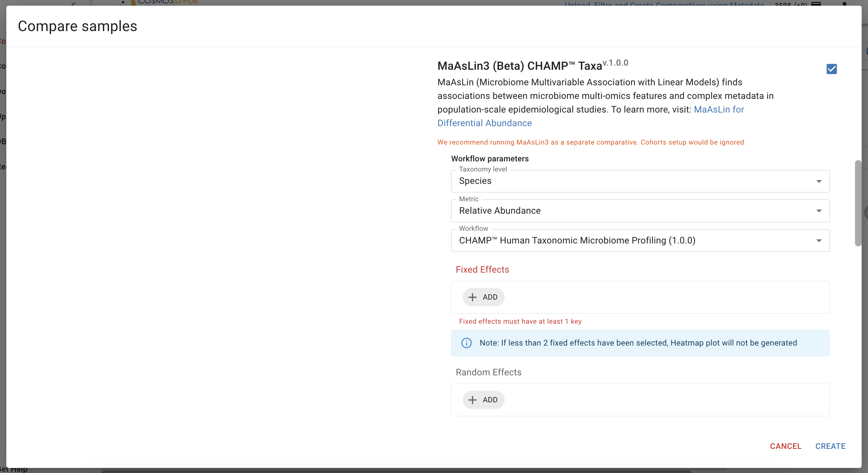Click the info icon in heatmap note
This screenshot has width=868, height=473.
point(466,343)
